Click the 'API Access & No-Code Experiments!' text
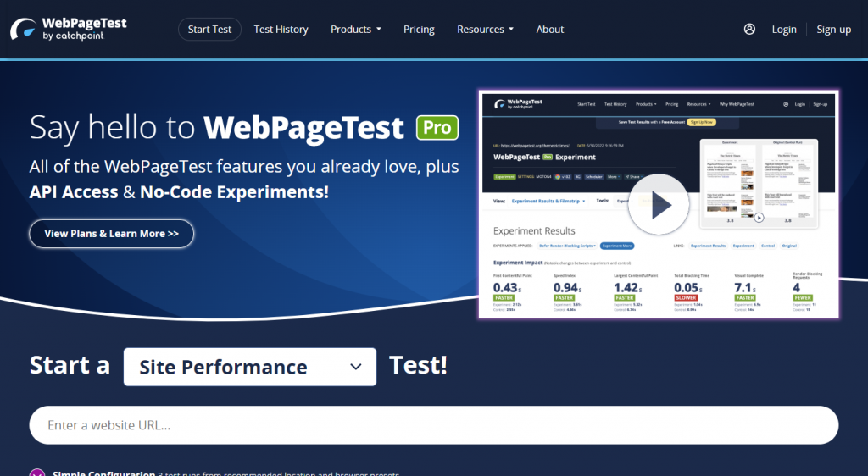868x476 pixels. pos(179,191)
